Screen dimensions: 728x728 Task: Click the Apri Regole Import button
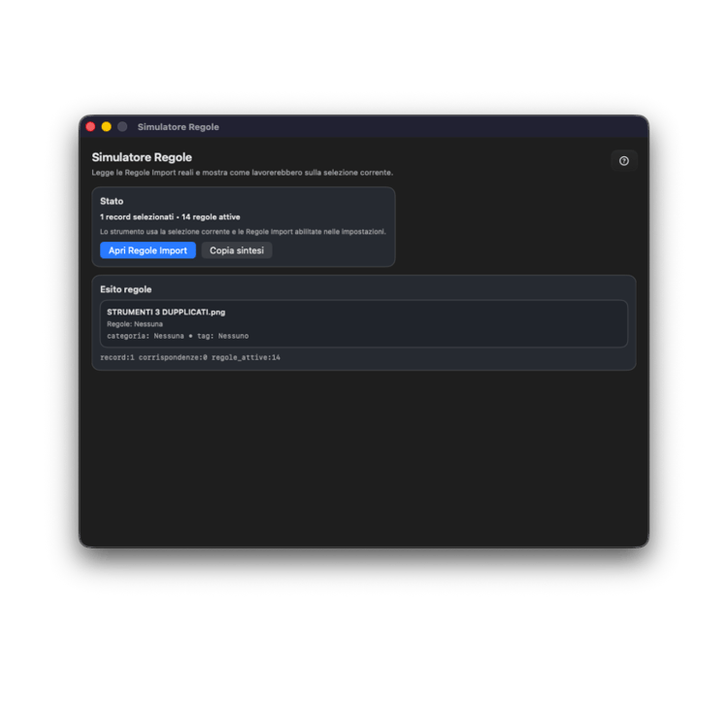[x=148, y=250]
